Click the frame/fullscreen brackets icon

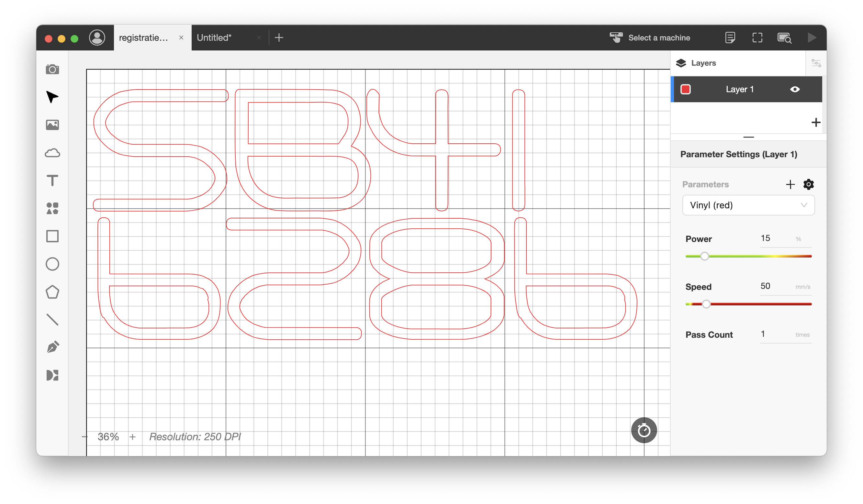[757, 38]
